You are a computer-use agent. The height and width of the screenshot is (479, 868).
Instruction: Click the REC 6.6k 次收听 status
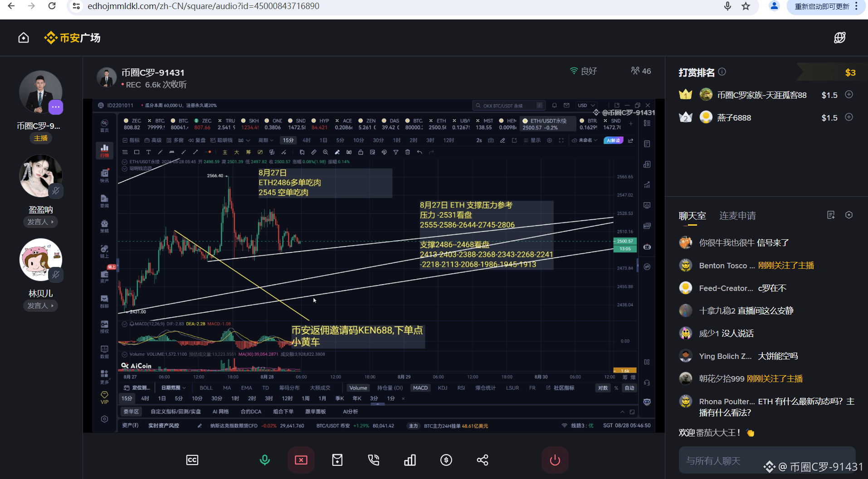click(154, 85)
